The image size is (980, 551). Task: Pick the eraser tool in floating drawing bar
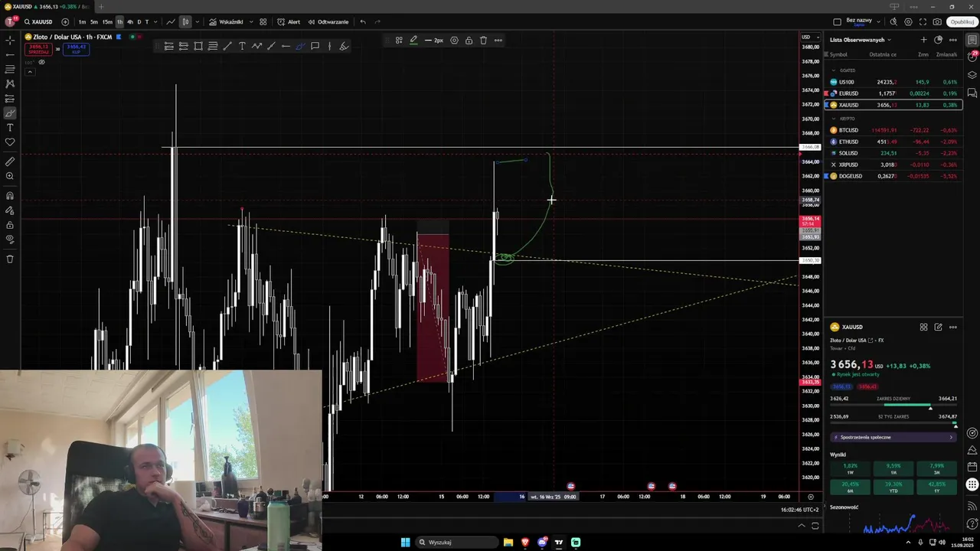(344, 46)
